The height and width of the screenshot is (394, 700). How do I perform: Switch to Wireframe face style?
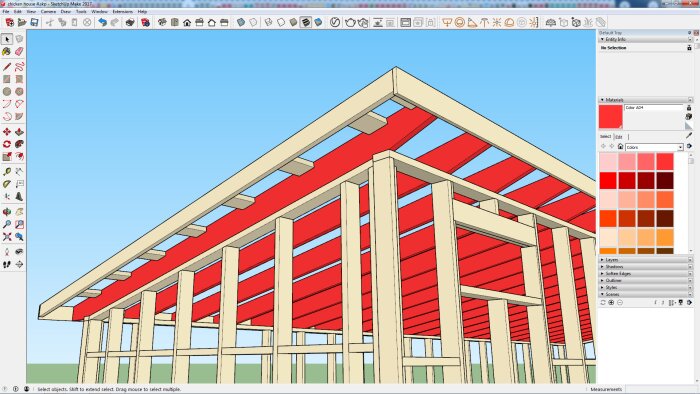(x=268, y=22)
